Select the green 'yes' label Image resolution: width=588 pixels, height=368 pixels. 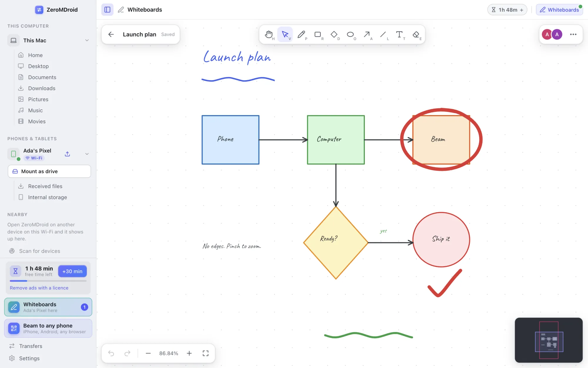[383, 231]
